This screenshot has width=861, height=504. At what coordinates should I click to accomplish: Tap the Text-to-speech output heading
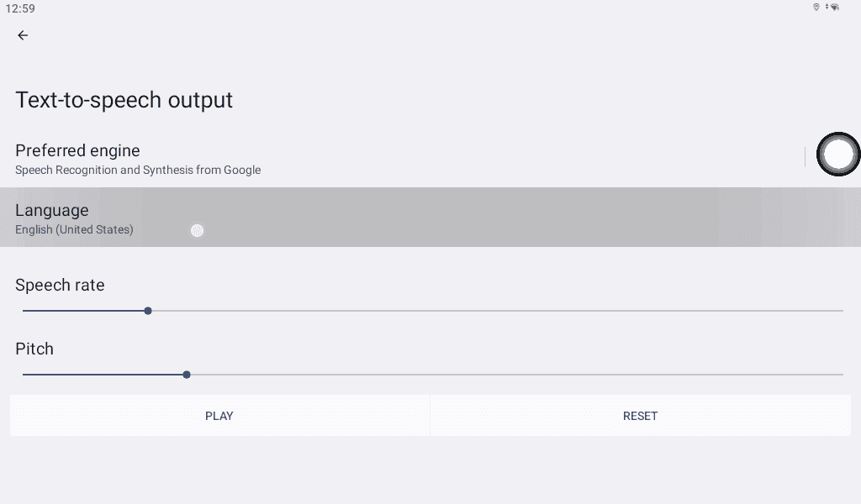[124, 100]
